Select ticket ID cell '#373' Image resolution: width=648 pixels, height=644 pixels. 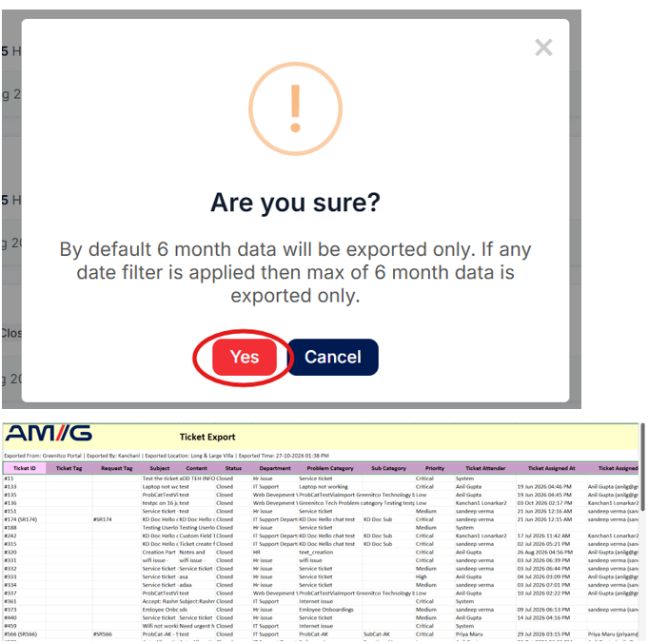point(25,610)
